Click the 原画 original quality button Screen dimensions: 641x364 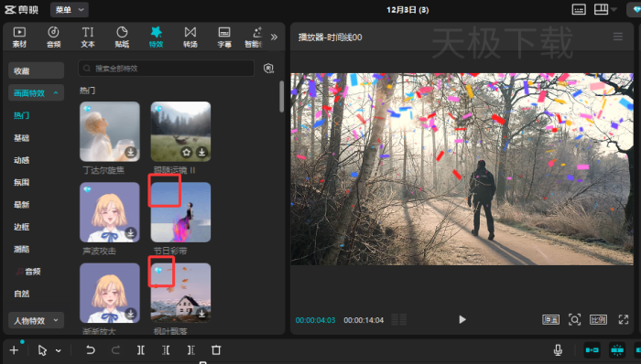coord(550,319)
